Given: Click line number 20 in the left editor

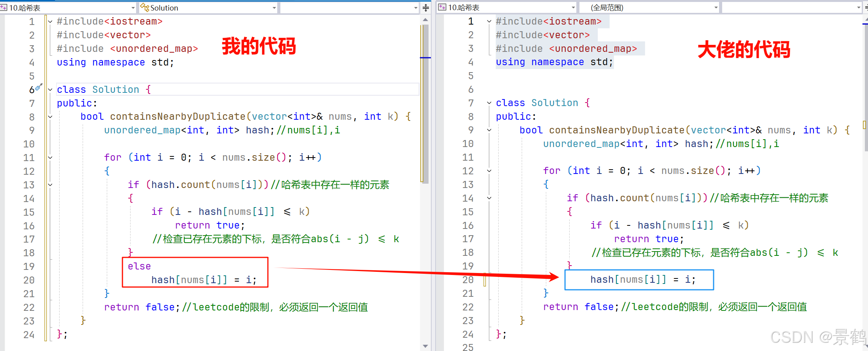Looking at the screenshot, I should click(28, 280).
